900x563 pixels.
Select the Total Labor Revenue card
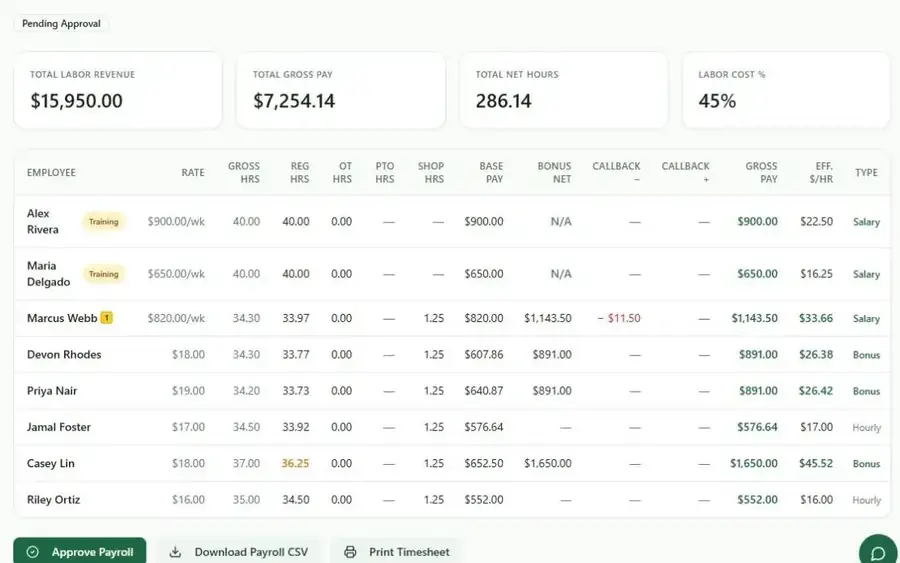(118, 90)
